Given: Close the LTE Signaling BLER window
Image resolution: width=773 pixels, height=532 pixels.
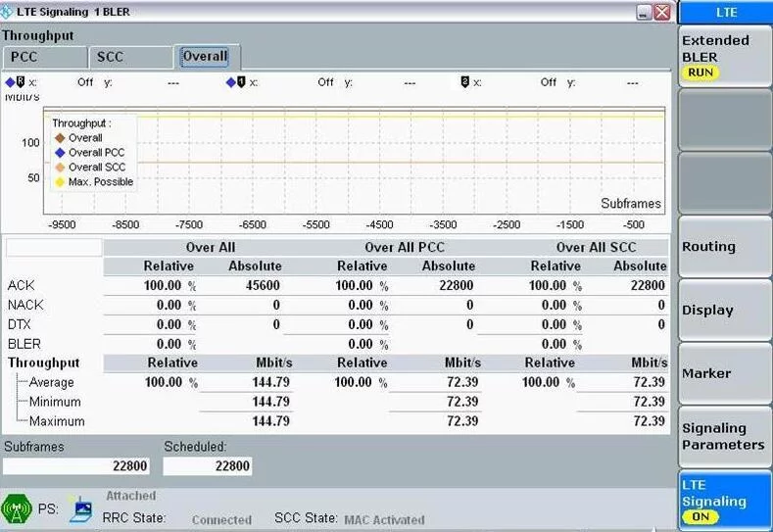Looking at the screenshot, I should pyautogui.click(x=662, y=13).
